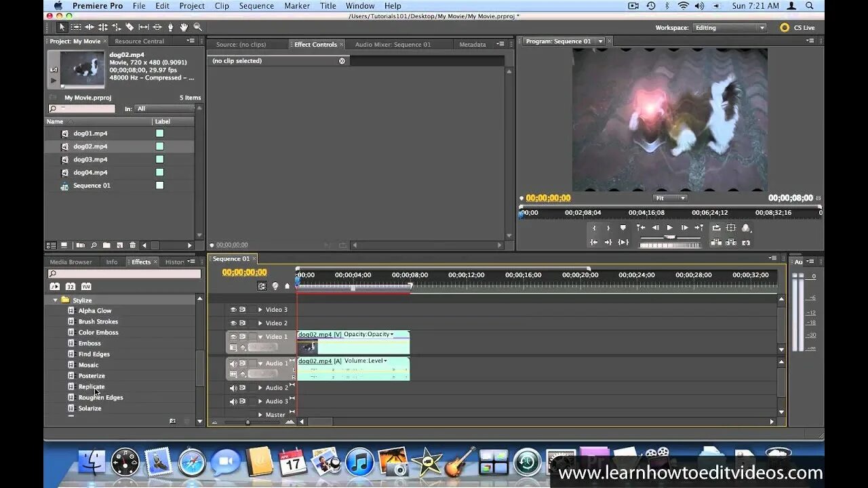This screenshot has width=868, height=488.
Task: Select the Razor tool
Action: coord(130,27)
